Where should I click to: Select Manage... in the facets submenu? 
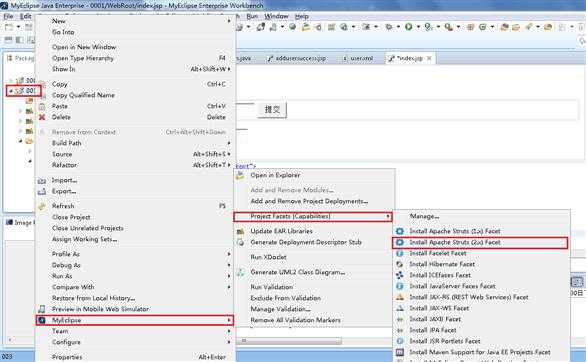pos(425,216)
